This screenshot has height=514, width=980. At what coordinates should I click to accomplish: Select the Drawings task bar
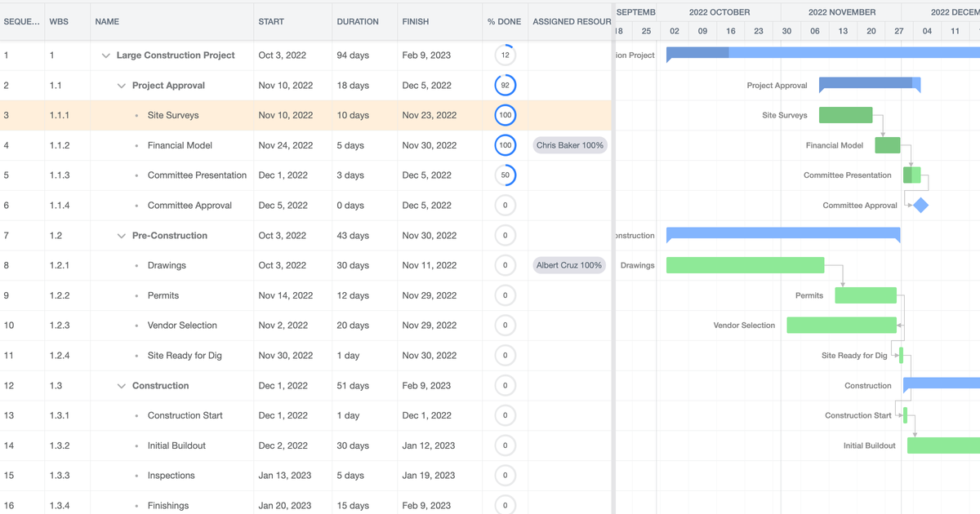click(x=745, y=265)
